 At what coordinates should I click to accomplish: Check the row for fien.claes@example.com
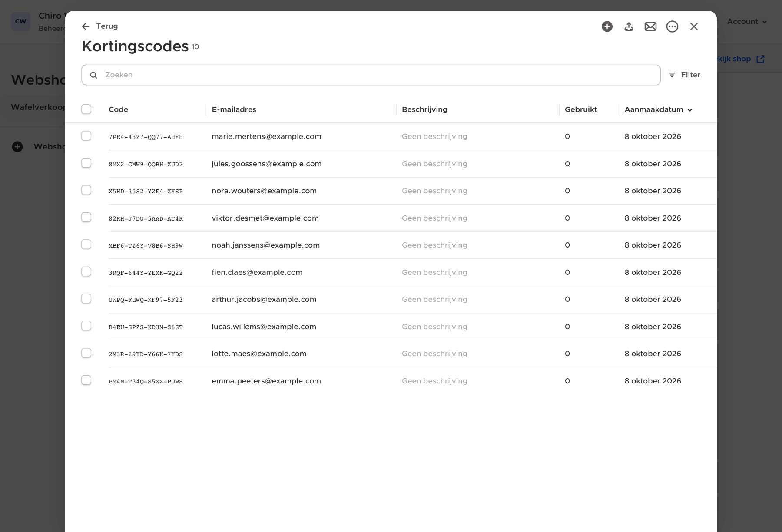pos(86,271)
